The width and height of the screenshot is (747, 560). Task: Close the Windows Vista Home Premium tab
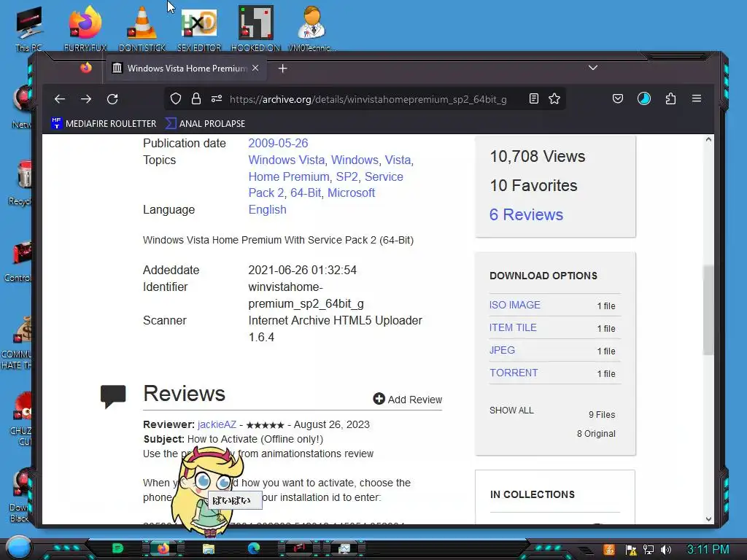[255, 68]
